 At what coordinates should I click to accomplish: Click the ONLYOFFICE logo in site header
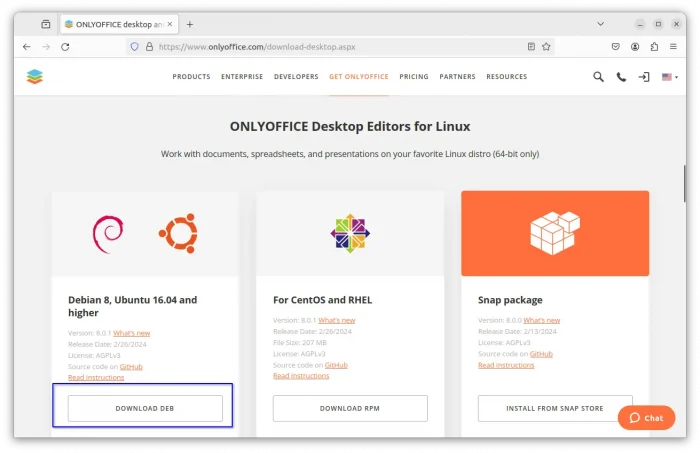[35, 76]
